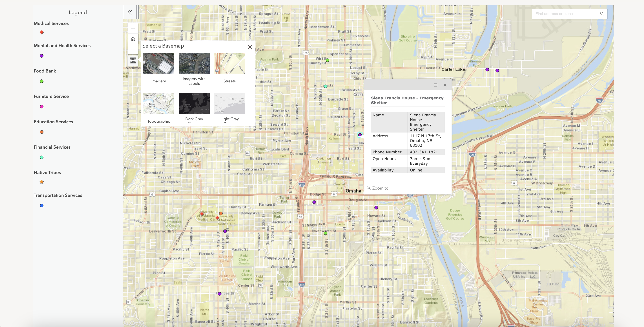Toggle the basemap gallery button

click(x=133, y=60)
